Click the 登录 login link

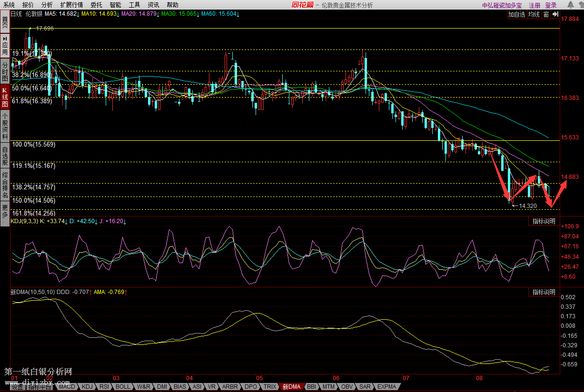551,5
